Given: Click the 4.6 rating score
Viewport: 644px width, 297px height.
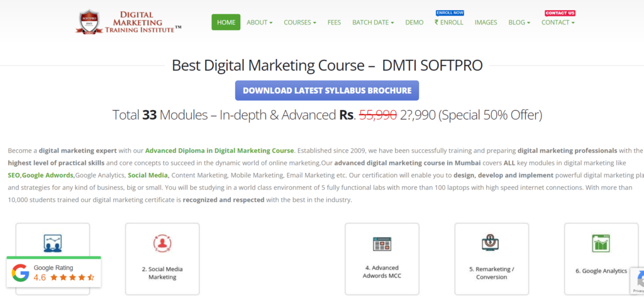Looking at the screenshot, I should click(x=40, y=277).
